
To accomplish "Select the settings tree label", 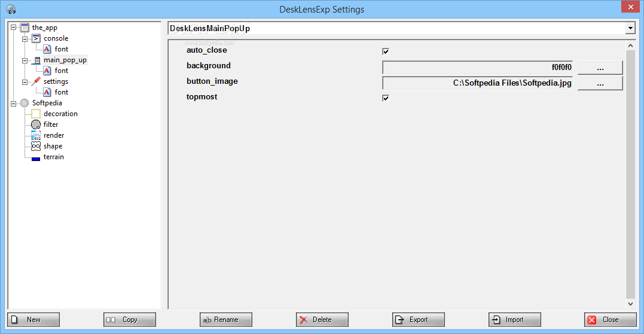I will pyautogui.click(x=56, y=81).
